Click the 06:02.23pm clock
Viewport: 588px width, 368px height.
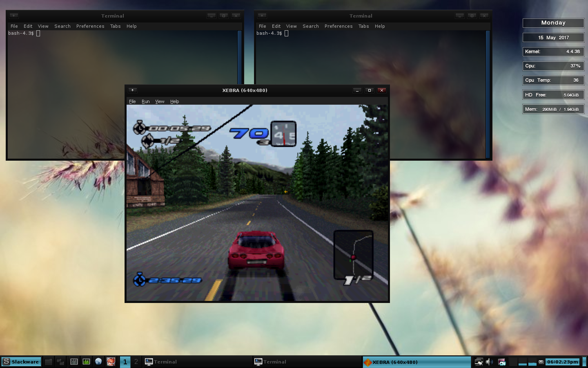point(563,362)
